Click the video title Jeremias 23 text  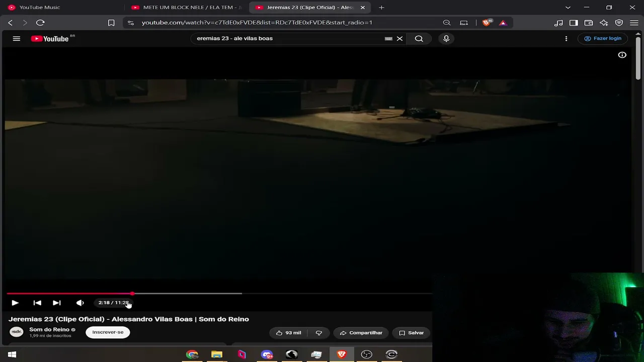[129, 319]
